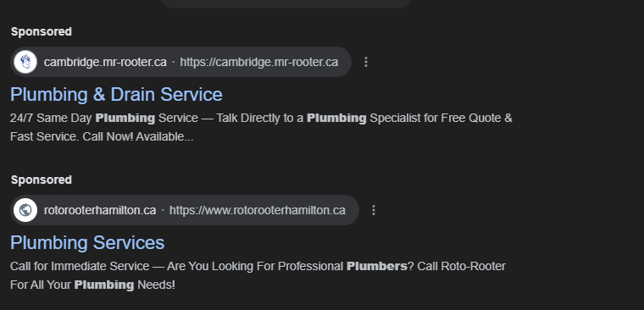Click the bold 'Plumbers' word in the Roto-Rooter description

pos(376,266)
